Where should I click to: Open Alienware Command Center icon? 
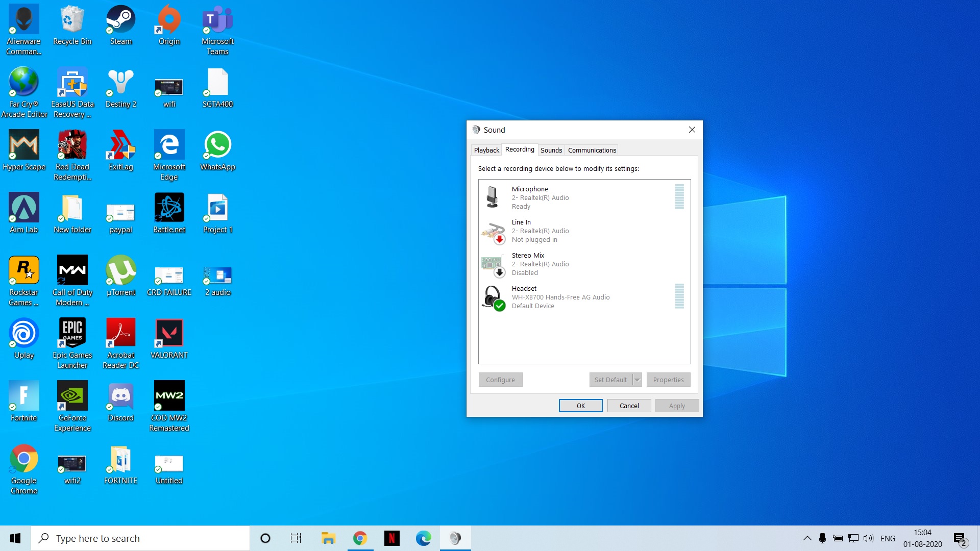[x=23, y=30]
